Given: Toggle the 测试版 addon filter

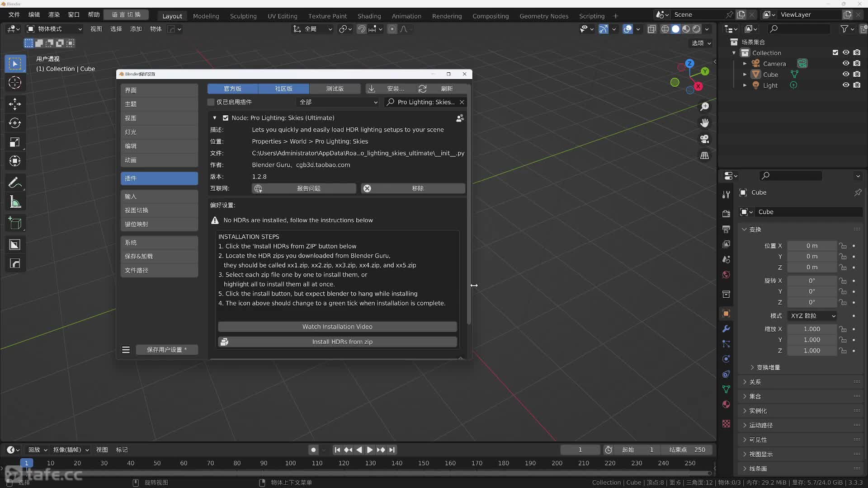Looking at the screenshot, I should pyautogui.click(x=335, y=89).
